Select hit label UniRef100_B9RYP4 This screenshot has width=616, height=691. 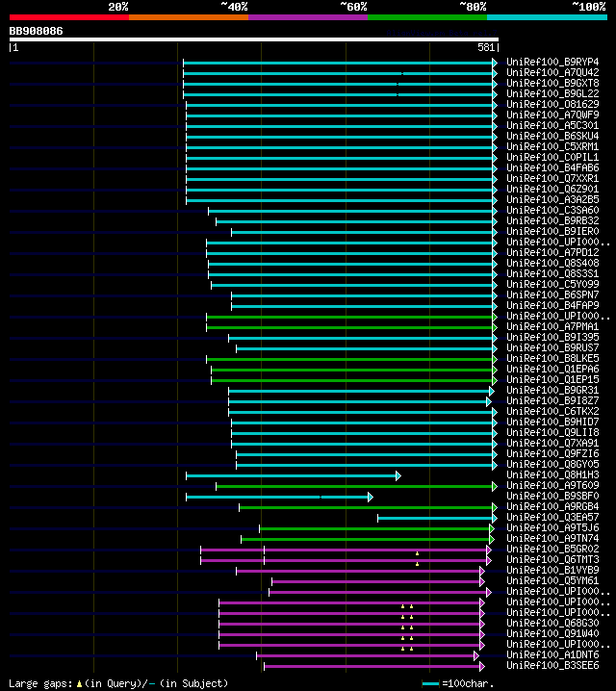click(552, 62)
